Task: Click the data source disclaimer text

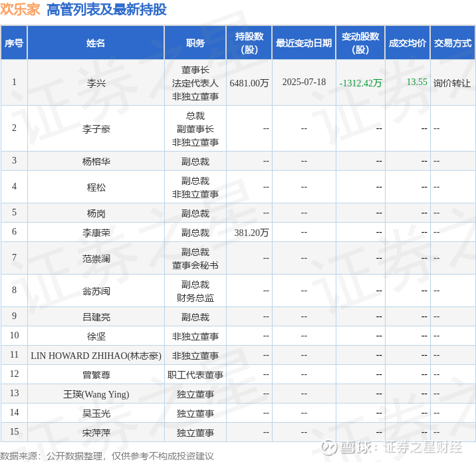Action: [107, 456]
